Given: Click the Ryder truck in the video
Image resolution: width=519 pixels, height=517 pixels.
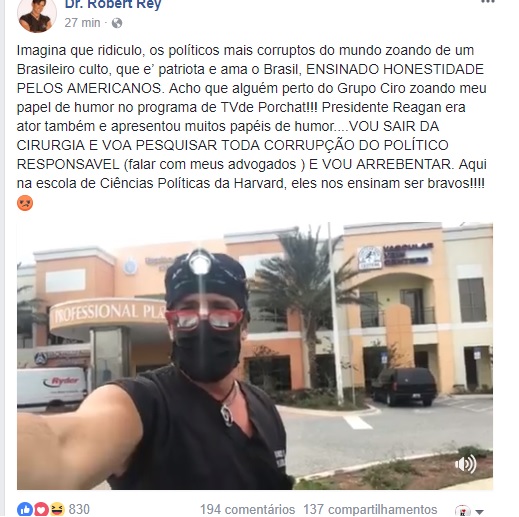Looking at the screenshot, I should 52,387.
